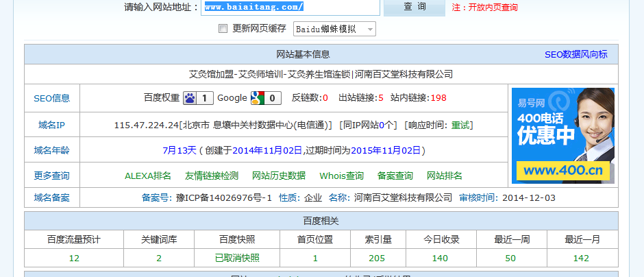644x277 pixels.
Task: Open the SEO数据风向标 link
Action: pyautogui.click(x=575, y=54)
